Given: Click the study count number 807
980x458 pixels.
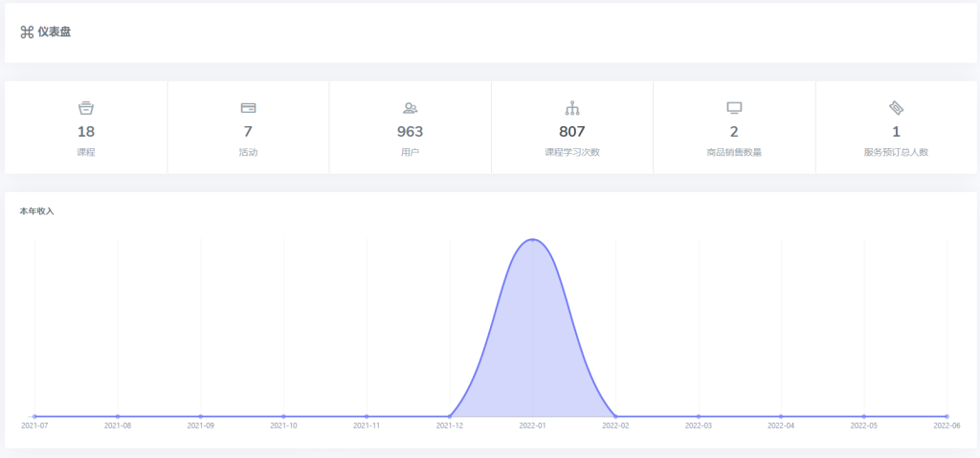Looking at the screenshot, I should click(x=572, y=132).
